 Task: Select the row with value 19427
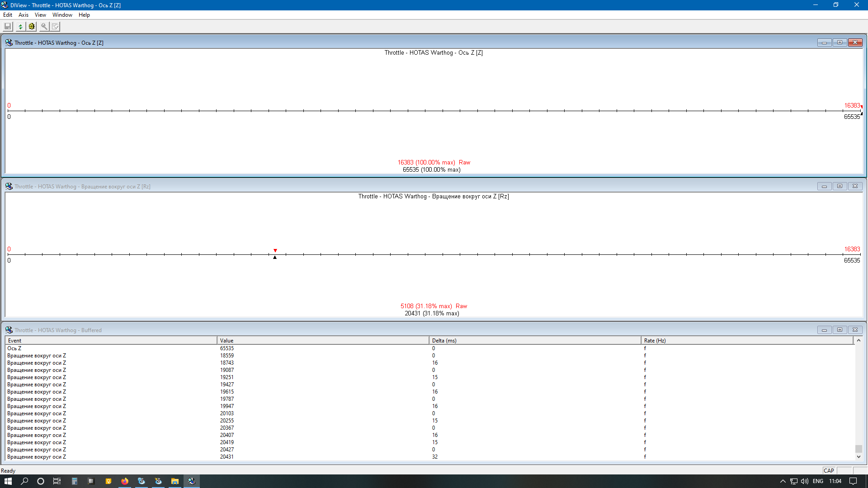[x=429, y=385]
